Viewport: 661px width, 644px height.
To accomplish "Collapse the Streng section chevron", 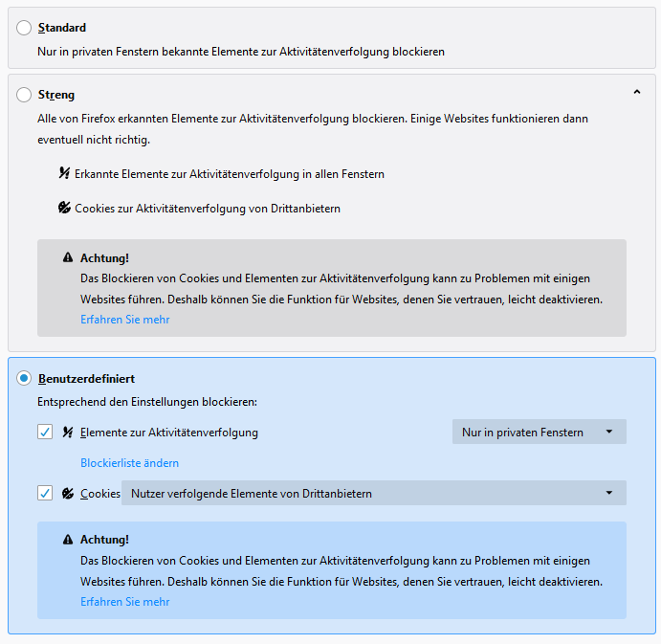I will tap(636, 93).
